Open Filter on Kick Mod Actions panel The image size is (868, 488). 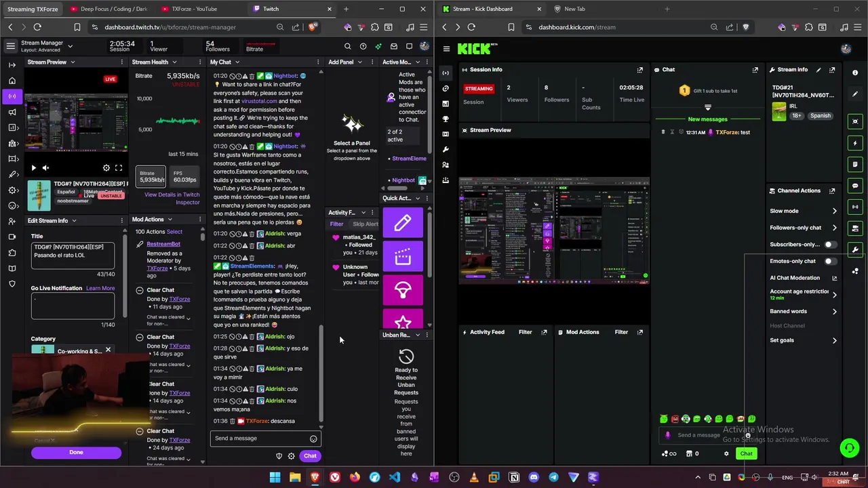click(621, 332)
